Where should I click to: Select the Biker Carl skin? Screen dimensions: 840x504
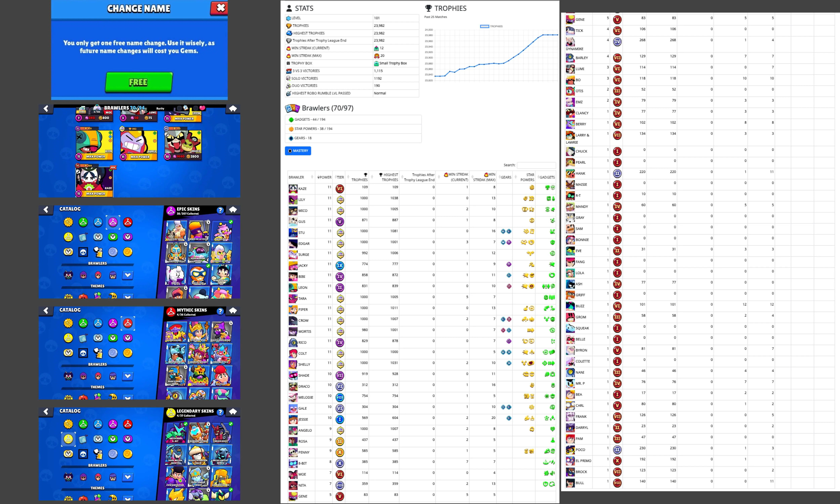[198, 274]
